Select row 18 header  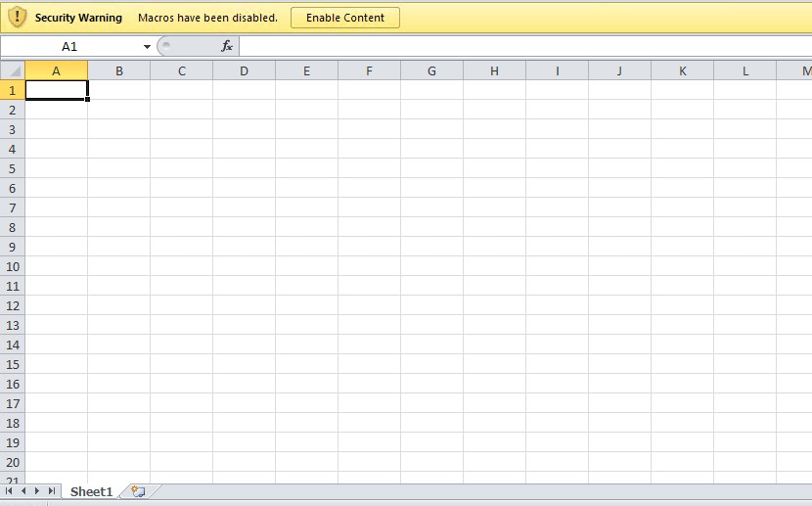(13, 423)
